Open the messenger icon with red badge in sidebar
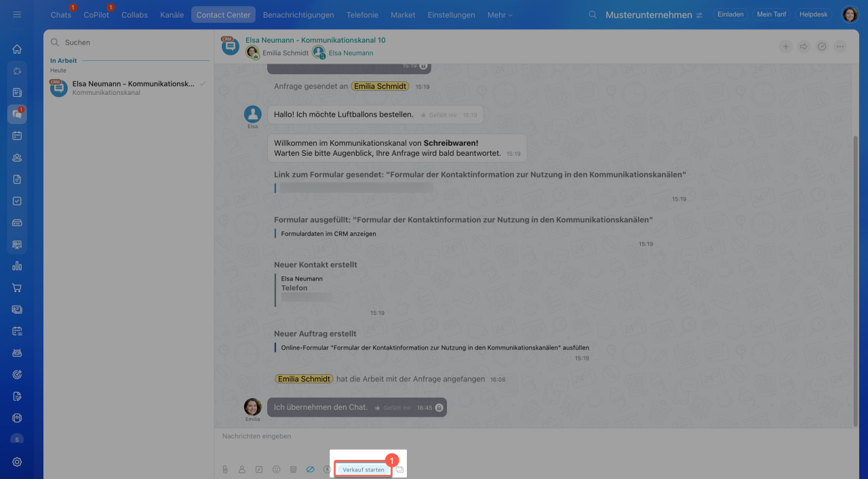The image size is (868, 479). point(17,114)
